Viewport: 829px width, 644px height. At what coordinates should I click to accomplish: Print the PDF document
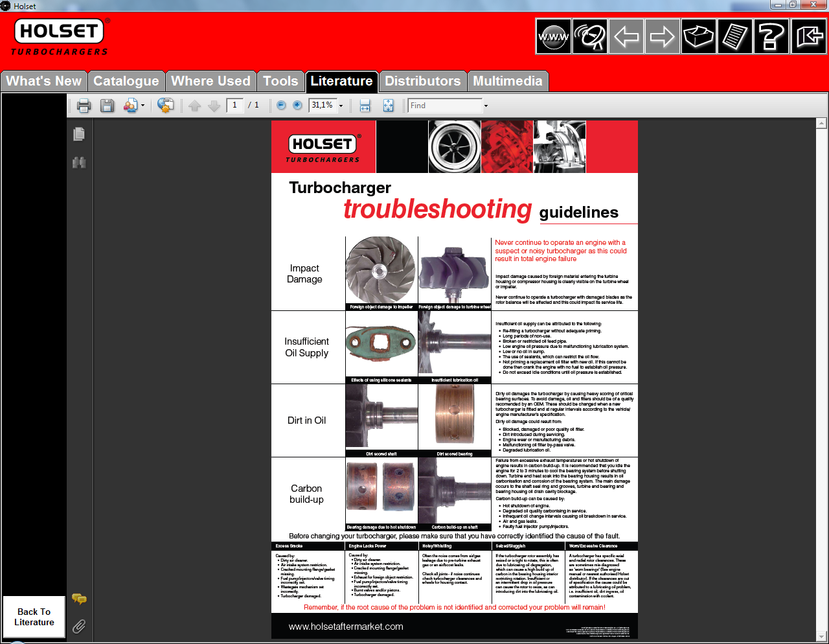(x=84, y=106)
